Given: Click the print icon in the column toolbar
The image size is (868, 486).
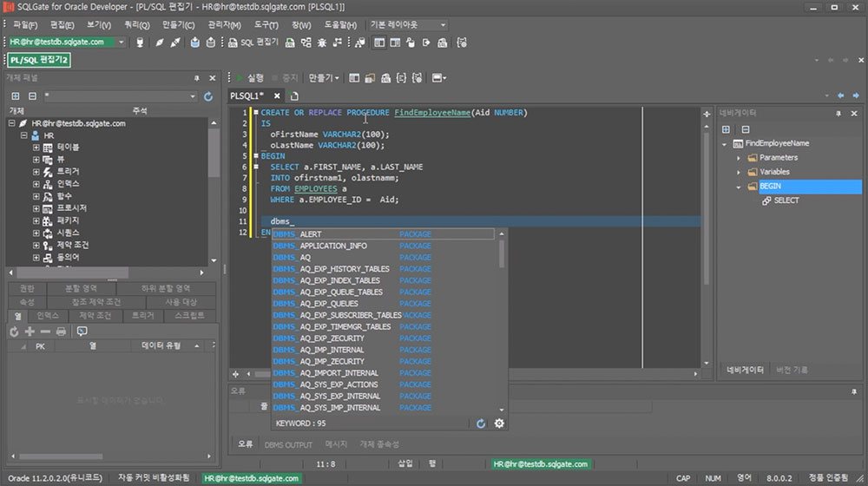Looking at the screenshot, I should (61, 331).
